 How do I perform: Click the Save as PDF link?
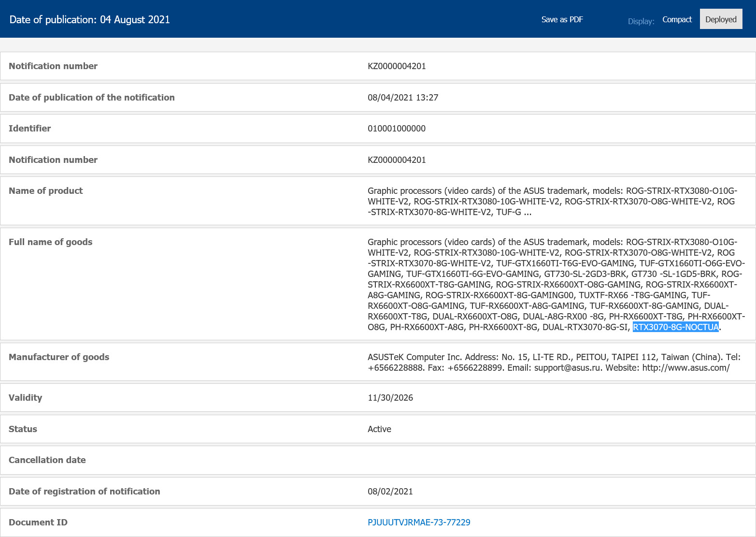point(562,19)
